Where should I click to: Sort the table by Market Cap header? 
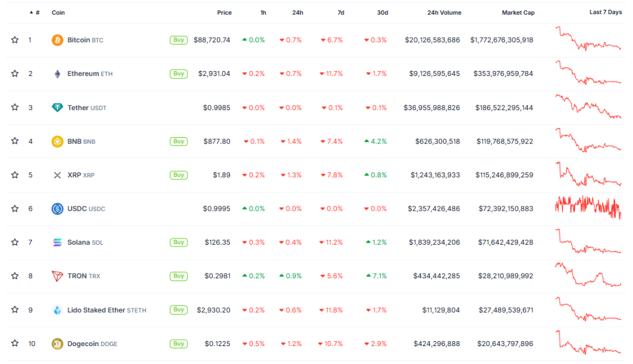pyautogui.click(x=518, y=12)
